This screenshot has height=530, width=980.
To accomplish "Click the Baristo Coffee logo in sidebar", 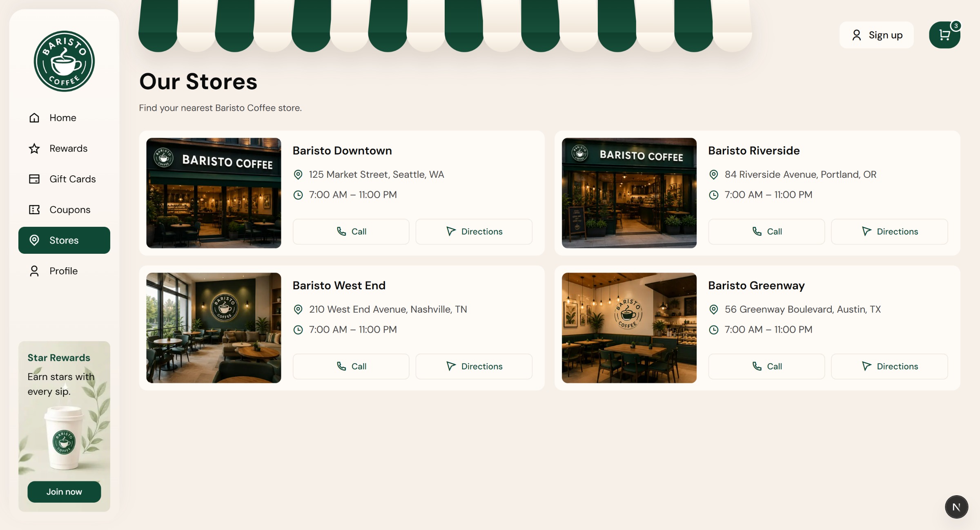I will pos(64,61).
